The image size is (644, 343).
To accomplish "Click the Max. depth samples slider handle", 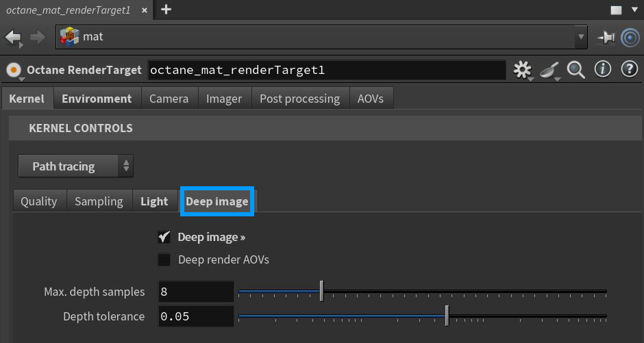I will (321, 292).
